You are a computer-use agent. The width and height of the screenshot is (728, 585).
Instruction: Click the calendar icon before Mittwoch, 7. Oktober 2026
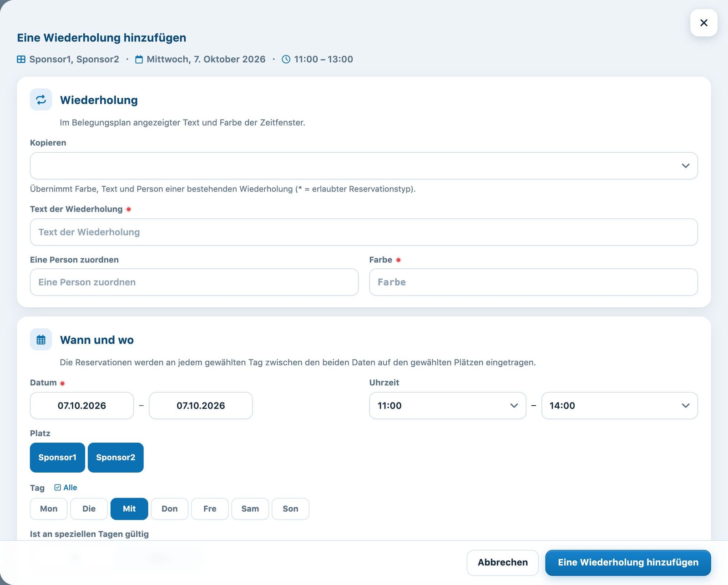point(139,60)
